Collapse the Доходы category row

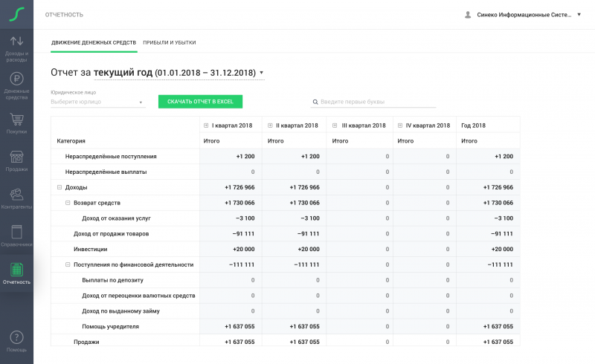coord(59,187)
